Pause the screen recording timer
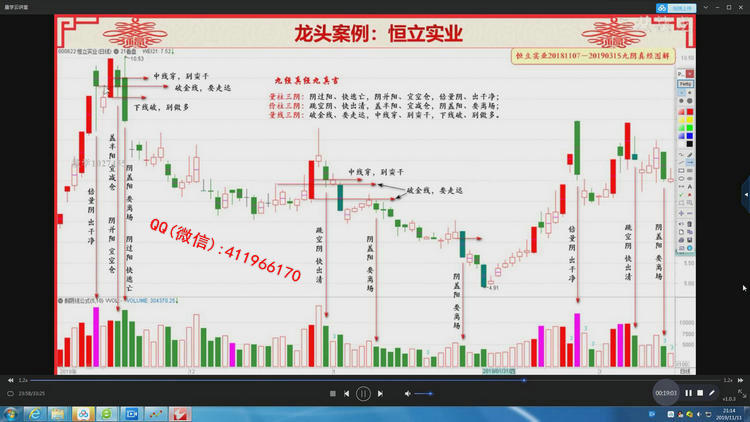Viewport: 750px width, 422px height. pos(688,393)
